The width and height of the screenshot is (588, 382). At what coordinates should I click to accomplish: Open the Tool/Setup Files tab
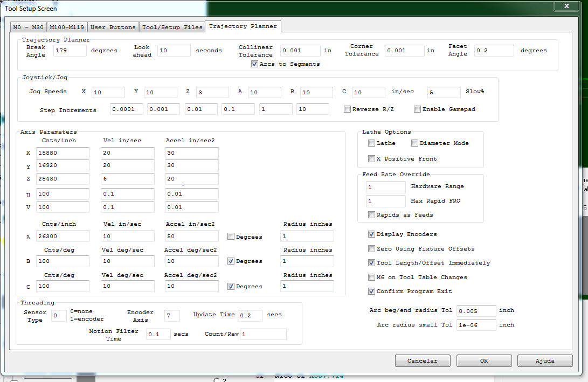(172, 27)
